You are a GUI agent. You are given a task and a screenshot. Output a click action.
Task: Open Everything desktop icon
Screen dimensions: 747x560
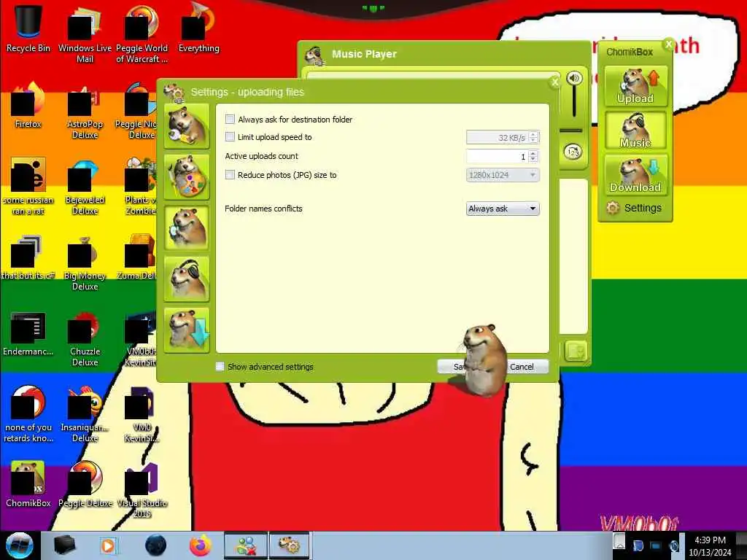(x=198, y=28)
